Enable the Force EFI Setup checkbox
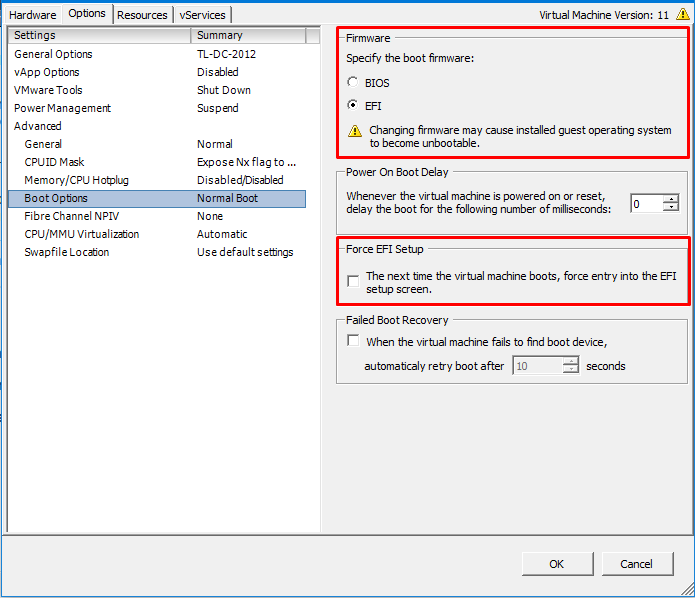Image resolution: width=695 pixels, height=598 pixels. tap(353, 281)
